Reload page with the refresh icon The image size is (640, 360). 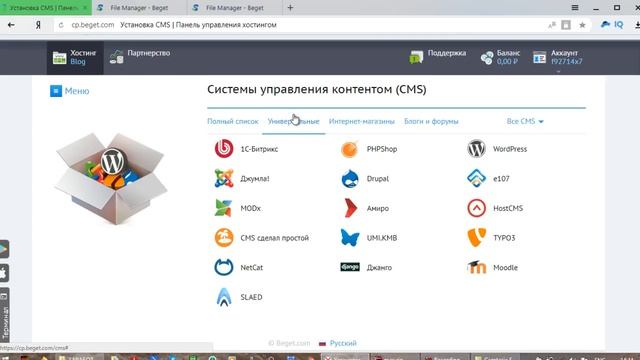click(61, 25)
